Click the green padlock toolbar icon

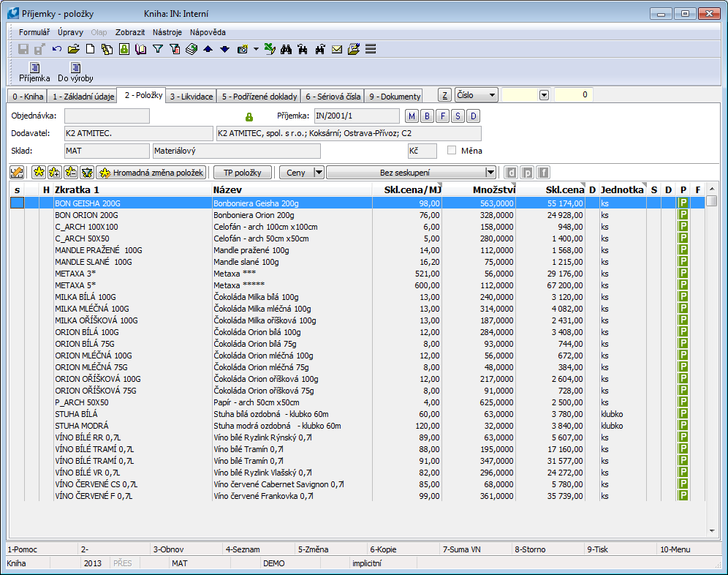[x=124, y=50]
